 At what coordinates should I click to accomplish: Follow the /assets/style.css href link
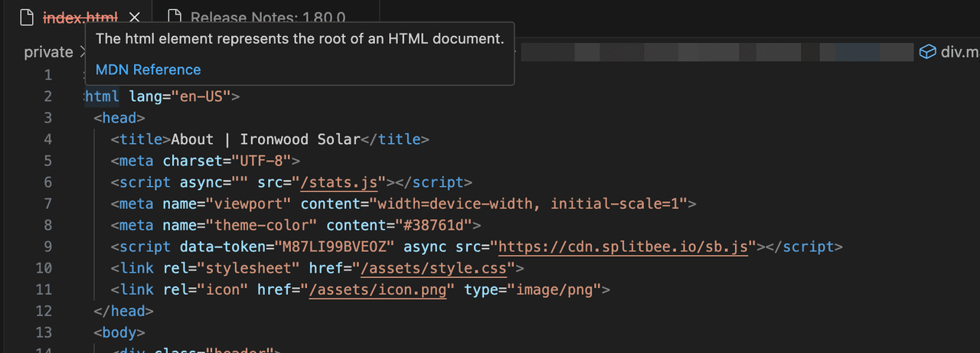click(x=437, y=268)
